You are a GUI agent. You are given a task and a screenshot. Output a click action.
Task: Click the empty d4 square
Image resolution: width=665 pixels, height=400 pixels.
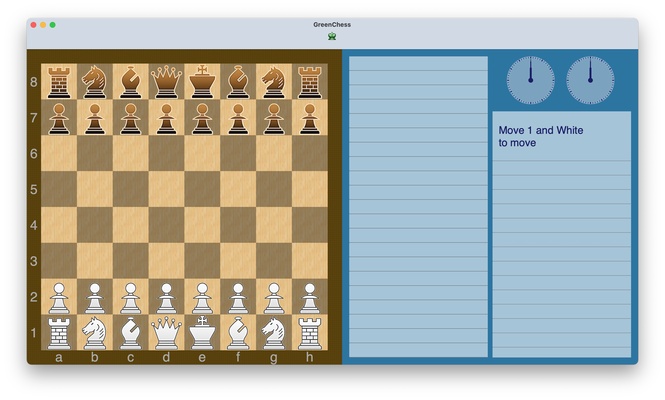click(166, 225)
